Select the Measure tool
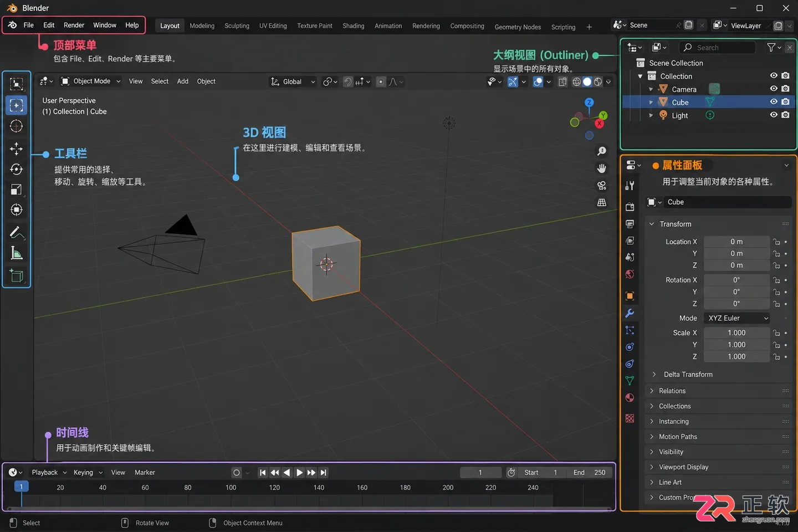Screen dimensions: 798x532 [16, 253]
